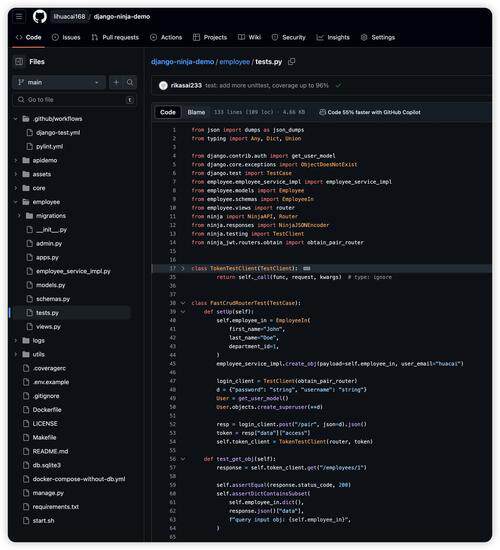Open docker-compose-without-db.yml file
Image resolution: width=500 pixels, height=550 pixels.
[79, 479]
